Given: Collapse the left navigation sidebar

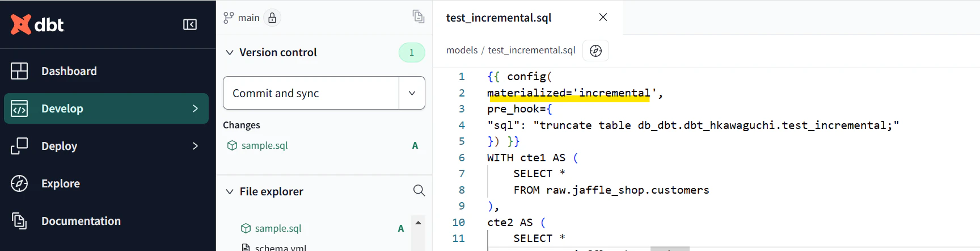Looking at the screenshot, I should (x=190, y=24).
